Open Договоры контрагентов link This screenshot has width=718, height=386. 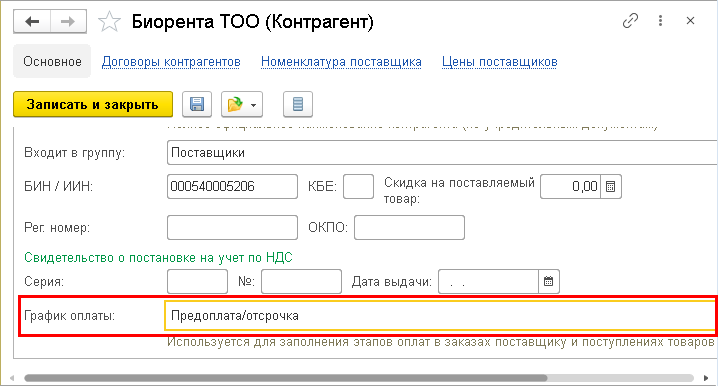(x=171, y=62)
